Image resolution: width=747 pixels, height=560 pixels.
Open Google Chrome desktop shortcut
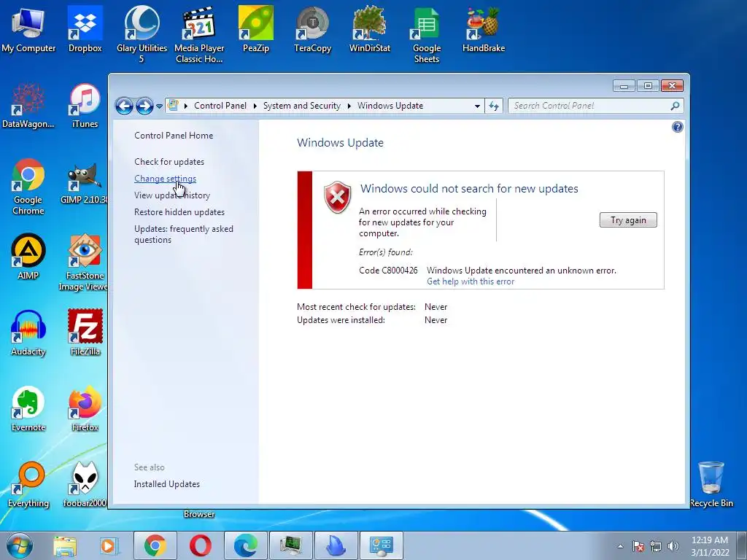click(x=28, y=187)
